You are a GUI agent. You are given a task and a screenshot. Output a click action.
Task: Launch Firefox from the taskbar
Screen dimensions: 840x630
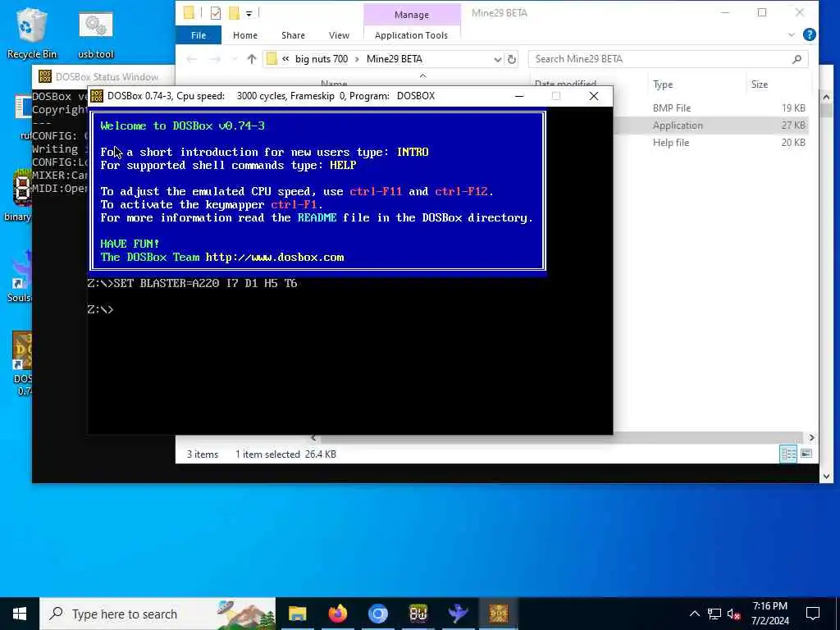pyautogui.click(x=337, y=614)
